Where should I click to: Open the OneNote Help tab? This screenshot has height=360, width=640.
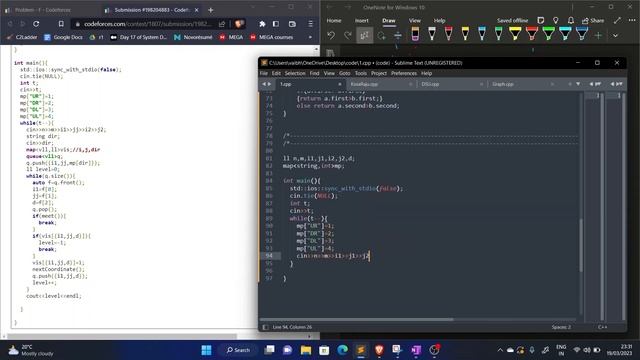tap(439, 20)
